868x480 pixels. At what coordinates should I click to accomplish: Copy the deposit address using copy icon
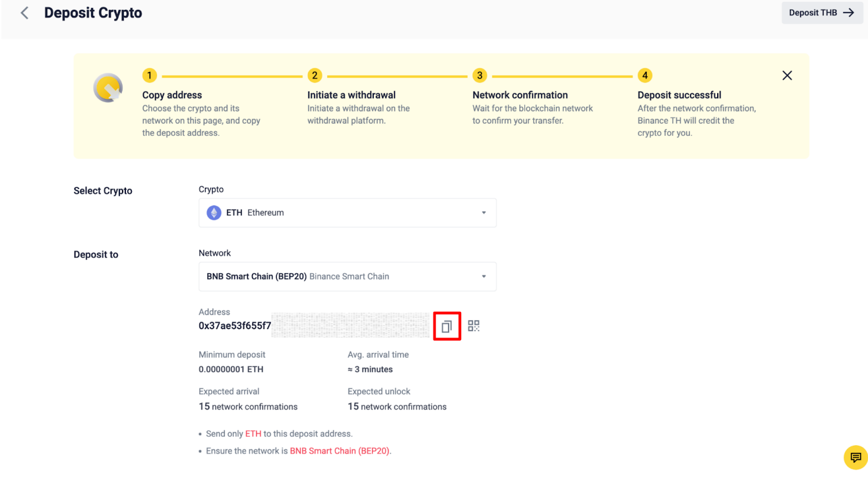pyautogui.click(x=446, y=326)
